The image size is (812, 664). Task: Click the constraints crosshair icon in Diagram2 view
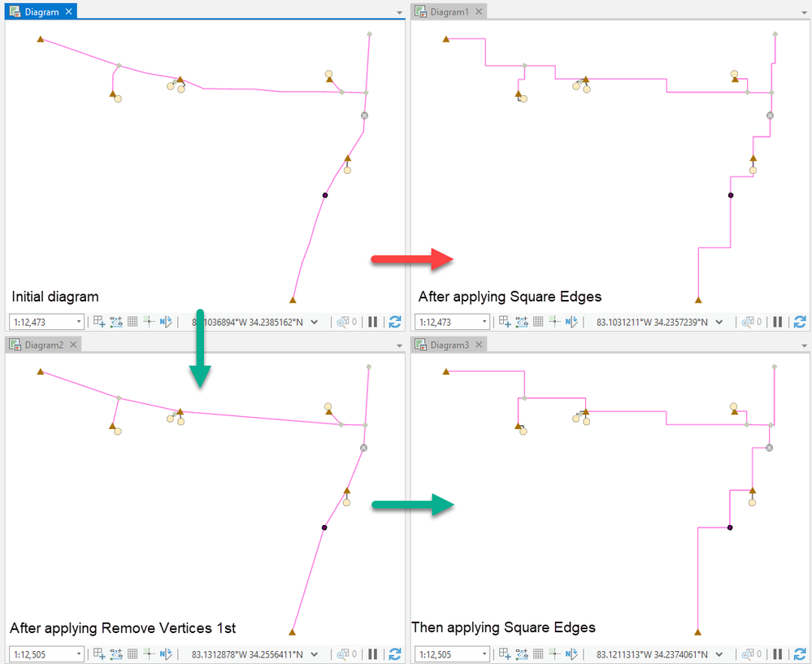[149, 653]
